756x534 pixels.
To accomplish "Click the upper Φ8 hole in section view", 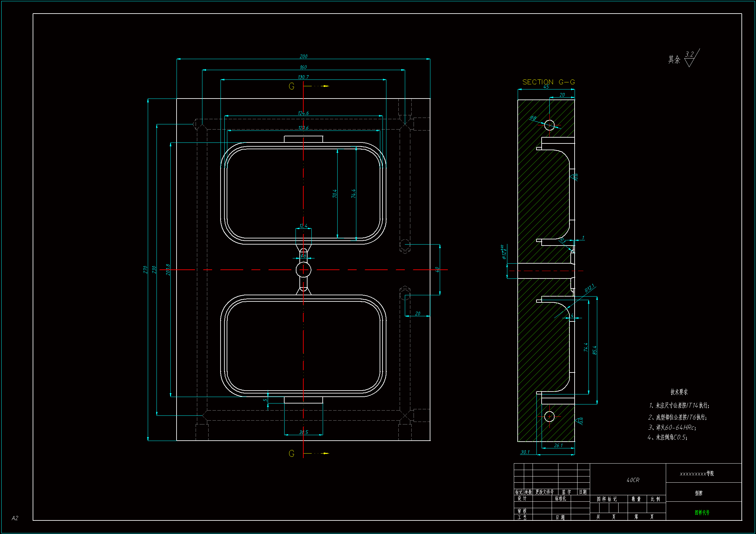I will click(549, 125).
